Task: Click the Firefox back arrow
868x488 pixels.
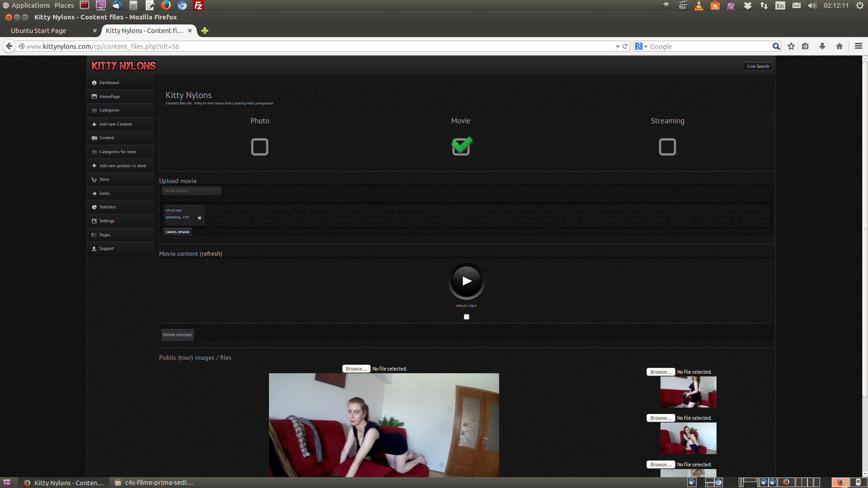Action: 9,46
